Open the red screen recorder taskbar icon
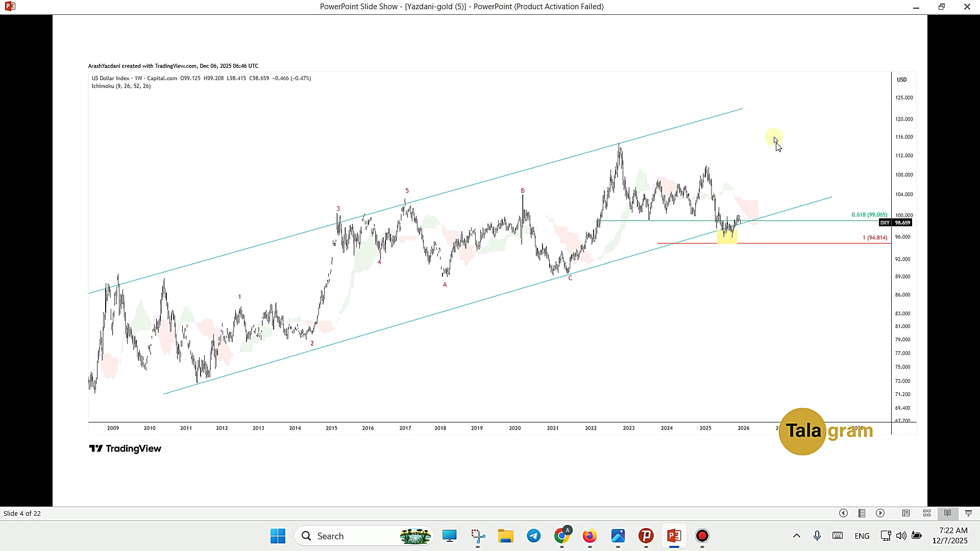The width and height of the screenshot is (980, 551). point(702,536)
